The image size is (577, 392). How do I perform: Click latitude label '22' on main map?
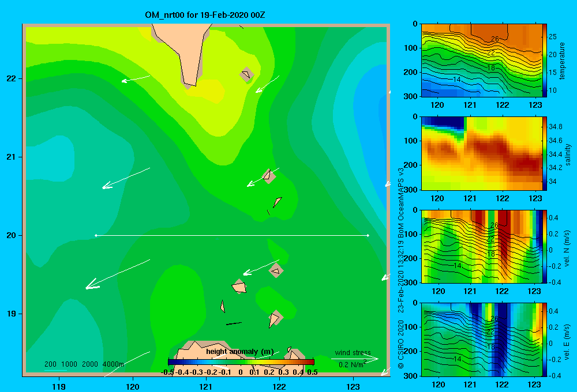pyautogui.click(x=12, y=78)
